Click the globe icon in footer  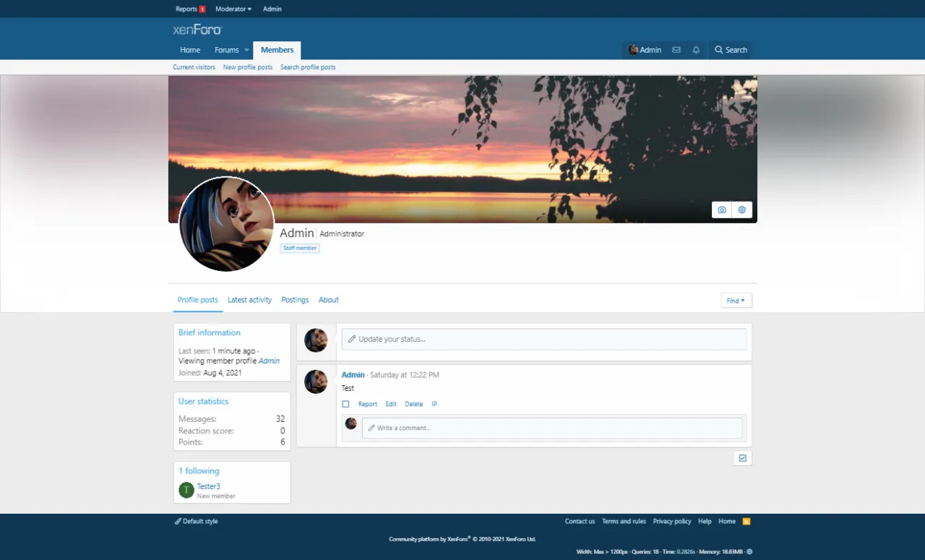coord(749,551)
